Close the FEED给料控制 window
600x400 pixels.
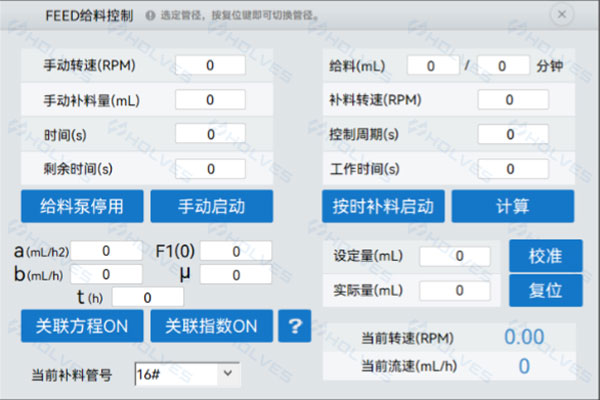[564, 16]
